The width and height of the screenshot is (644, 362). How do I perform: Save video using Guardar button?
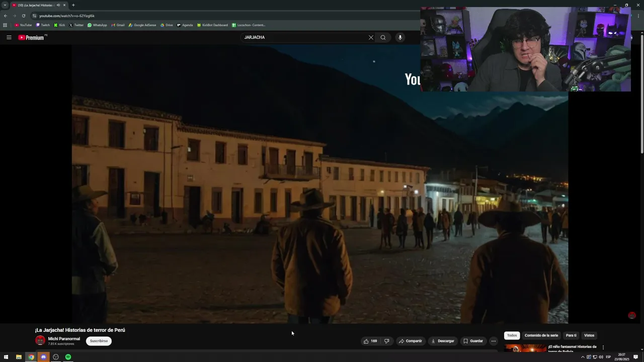coord(473,341)
